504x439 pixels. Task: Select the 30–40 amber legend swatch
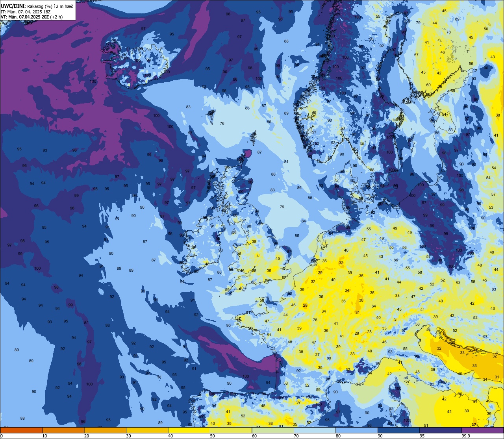click(x=147, y=430)
